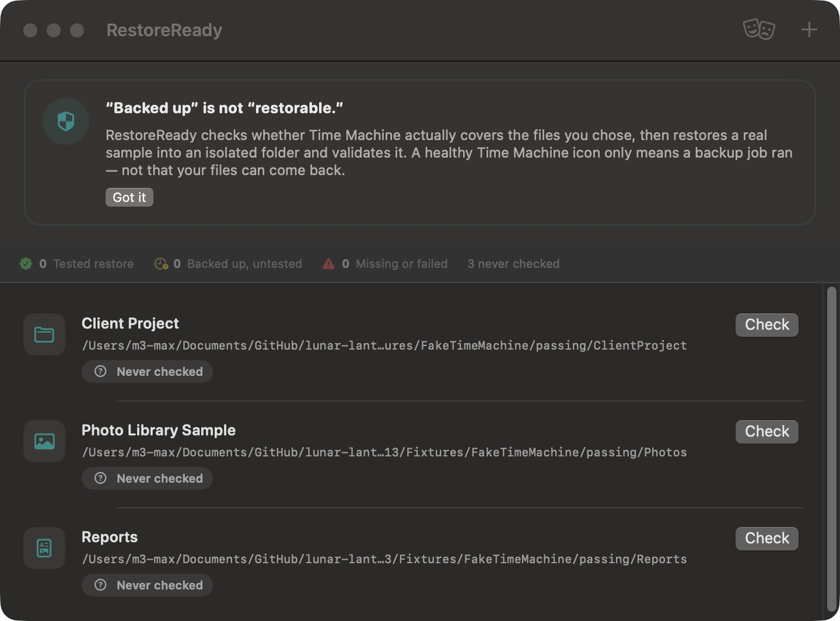Image resolution: width=840 pixels, height=621 pixels.
Task: Click the banner description paragraph about Time Machine
Action: (x=449, y=153)
